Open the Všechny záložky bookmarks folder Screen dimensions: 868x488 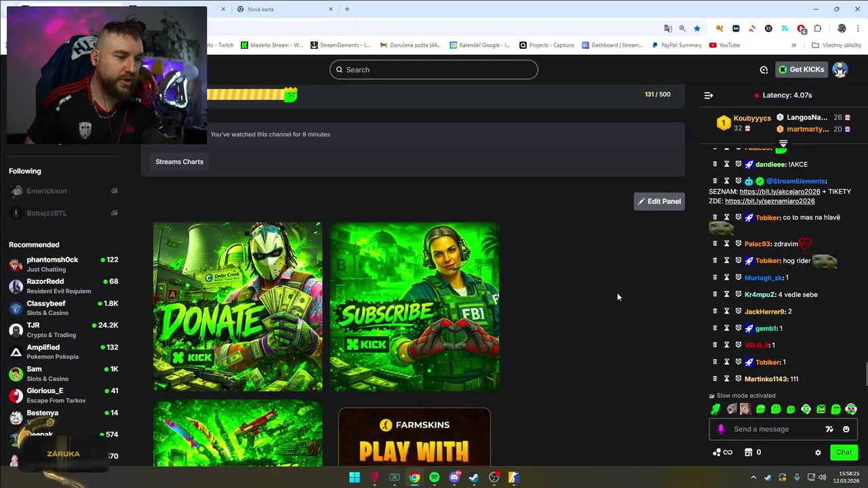[836, 45]
